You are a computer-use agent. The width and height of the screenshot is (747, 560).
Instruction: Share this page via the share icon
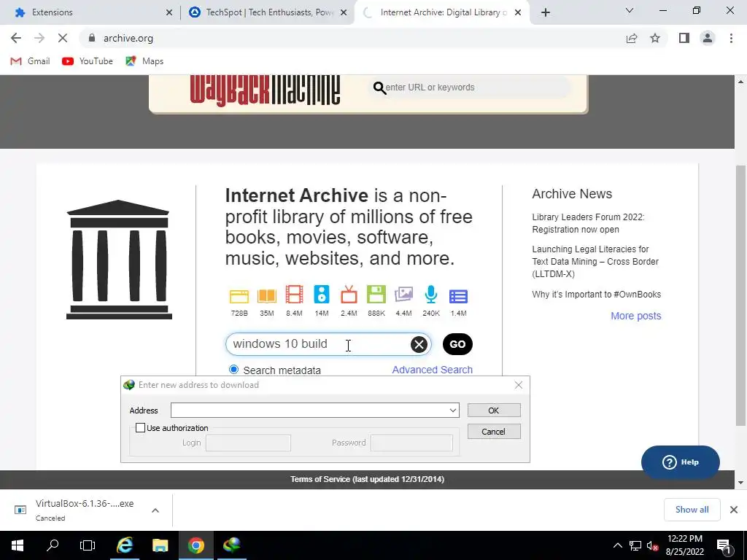pyautogui.click(x=632, y=38)
